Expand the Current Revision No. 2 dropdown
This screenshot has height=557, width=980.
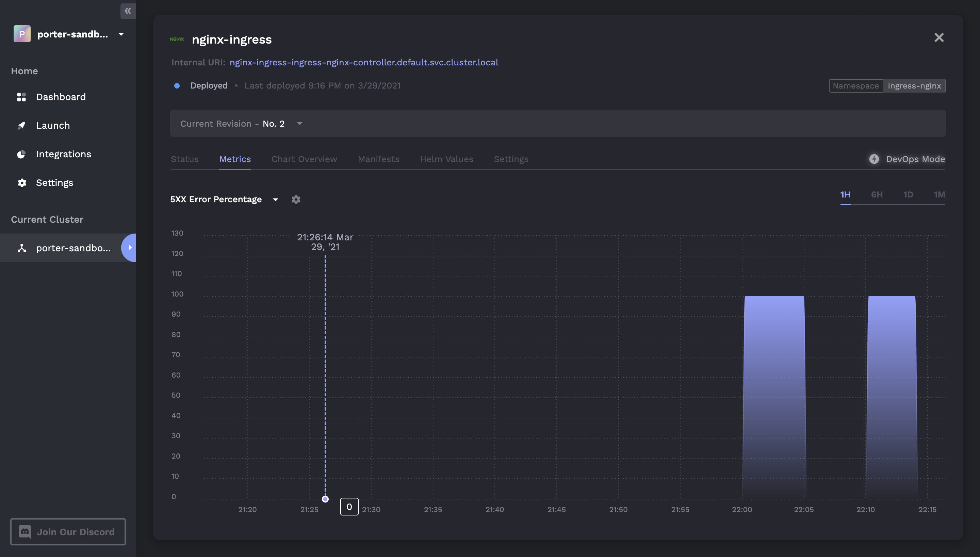coord(300,124)
